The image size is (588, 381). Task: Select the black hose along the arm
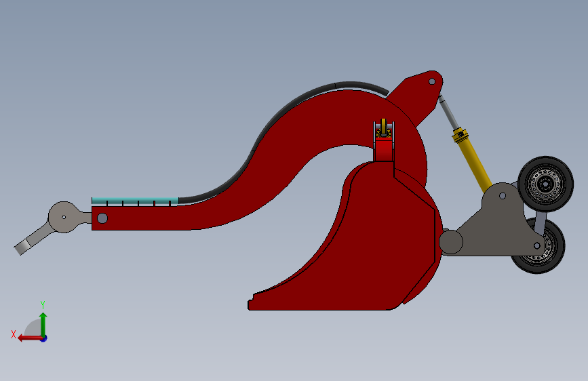pos(270,124)
